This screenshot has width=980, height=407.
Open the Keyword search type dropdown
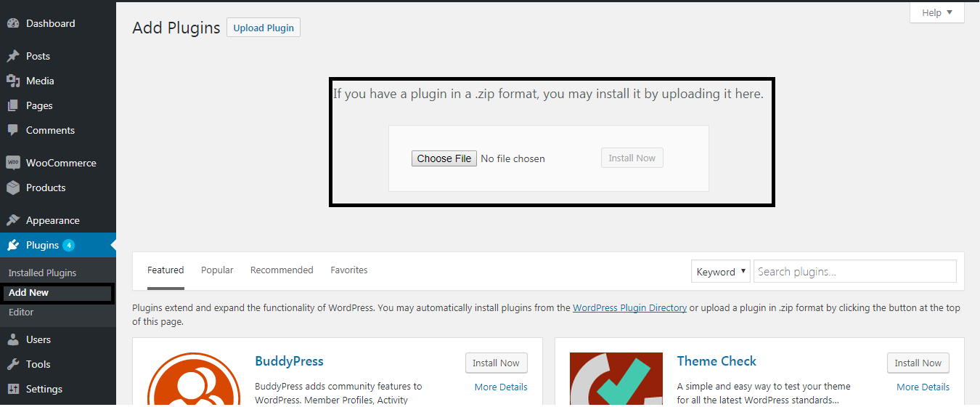[x=721, y=272]
